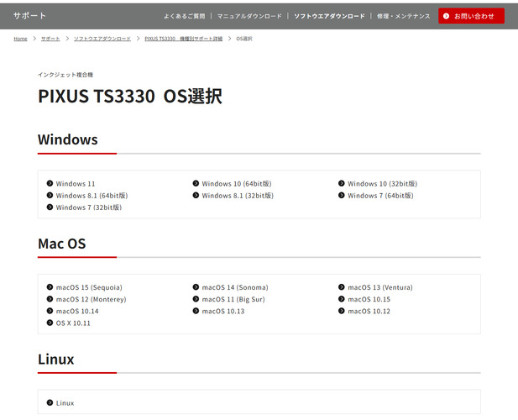
Task: Click arrow icon beside Windows 10 (32bit版)
Action: [x=341, y=183]
